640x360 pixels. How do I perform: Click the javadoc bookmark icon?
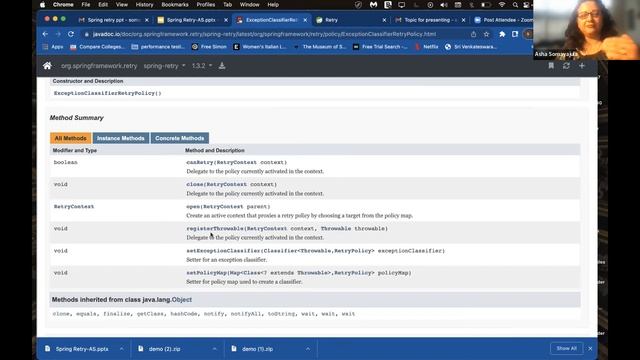[x=551, y=66]
